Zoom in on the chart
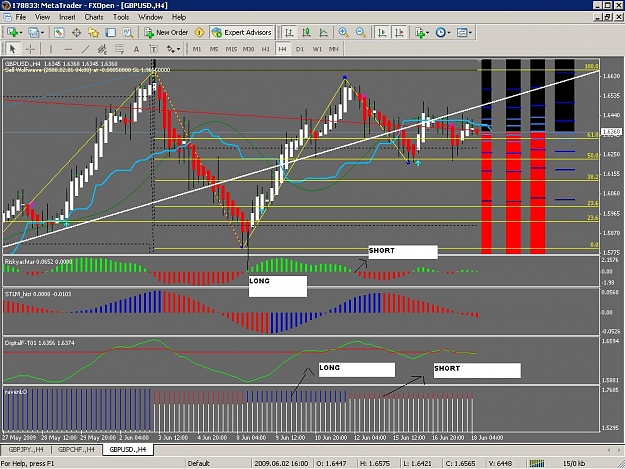 pos(343,33)
